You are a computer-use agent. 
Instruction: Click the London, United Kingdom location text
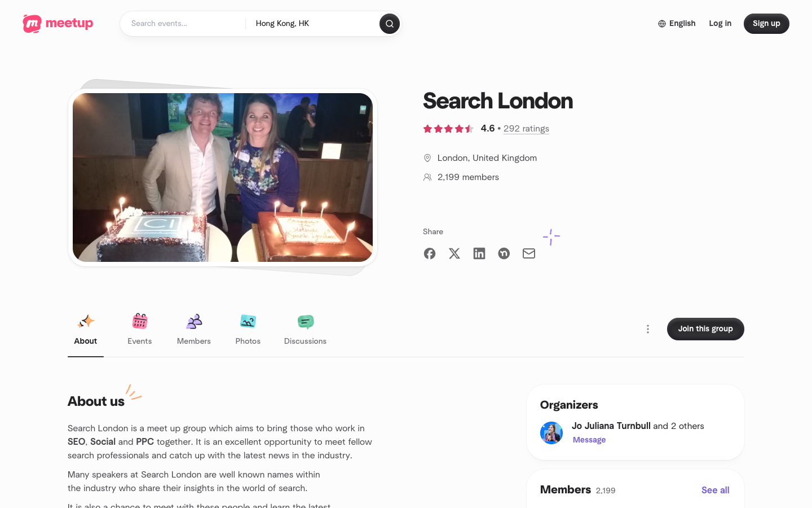click(x=487, y=158)
